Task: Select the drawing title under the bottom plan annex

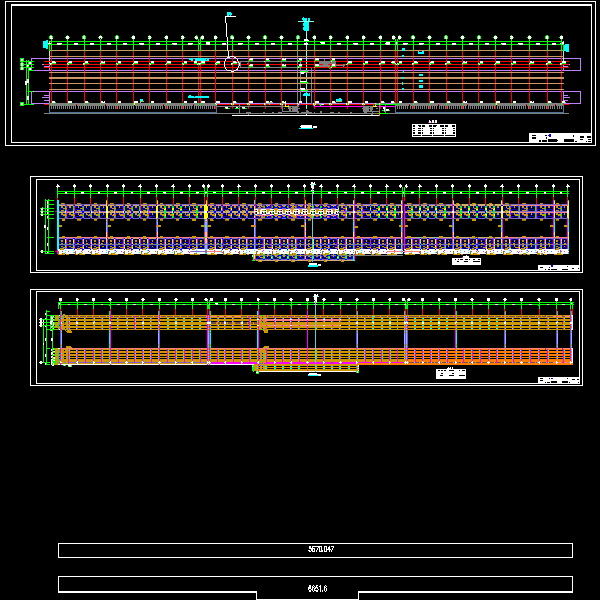Action: point(314,375)
